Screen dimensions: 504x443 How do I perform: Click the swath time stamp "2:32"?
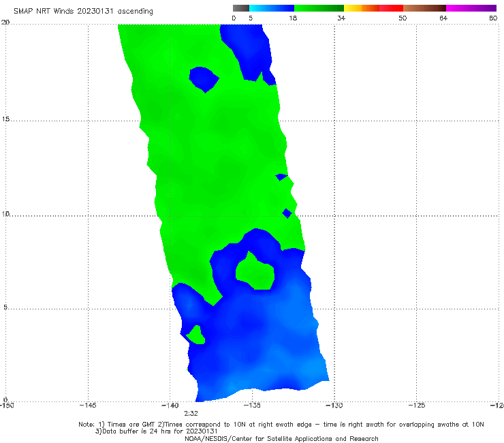point(191,414)
